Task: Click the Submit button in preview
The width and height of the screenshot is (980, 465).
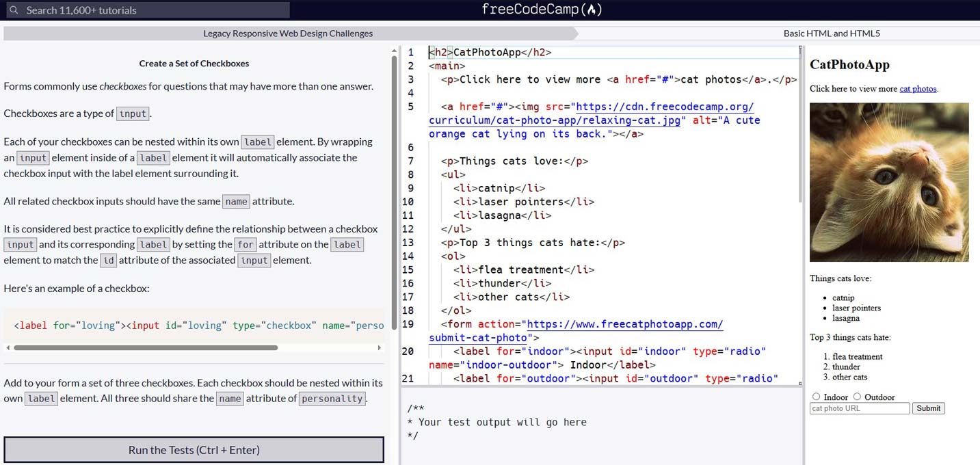Action: 929,408
